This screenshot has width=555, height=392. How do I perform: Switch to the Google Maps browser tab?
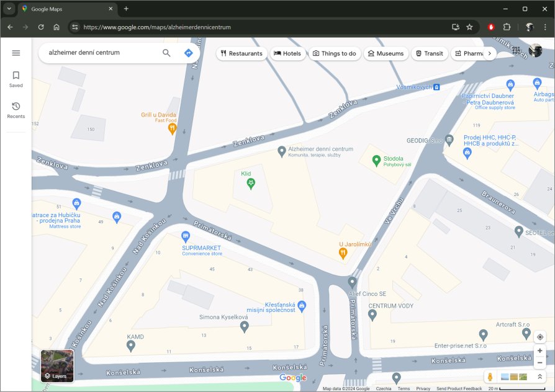pyautogui.click(x=67, y=9)
